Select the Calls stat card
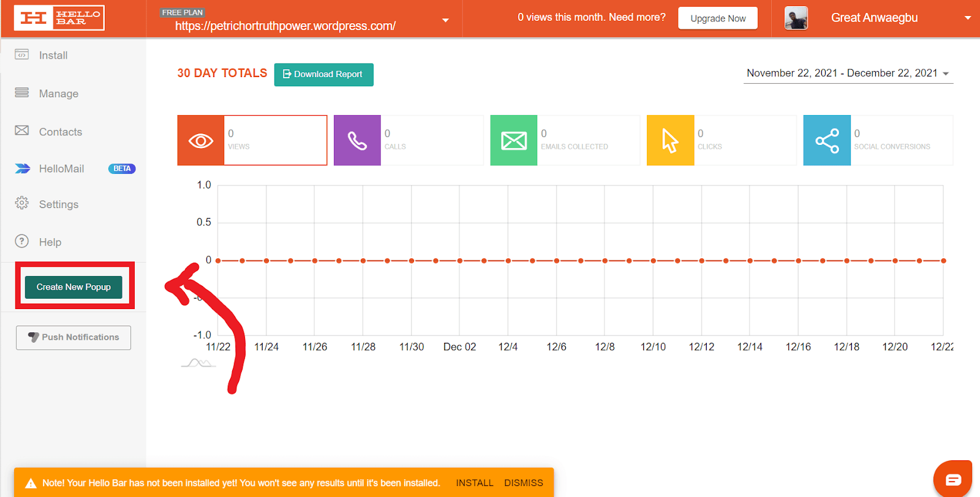The height and width of the screenshot is (497, 980). (x=409, y=140)
